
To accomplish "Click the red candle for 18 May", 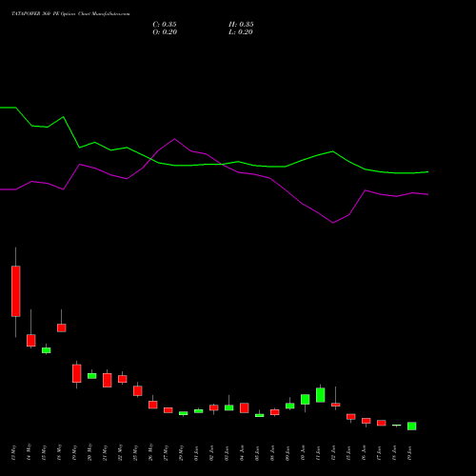I will coord(62,327).
